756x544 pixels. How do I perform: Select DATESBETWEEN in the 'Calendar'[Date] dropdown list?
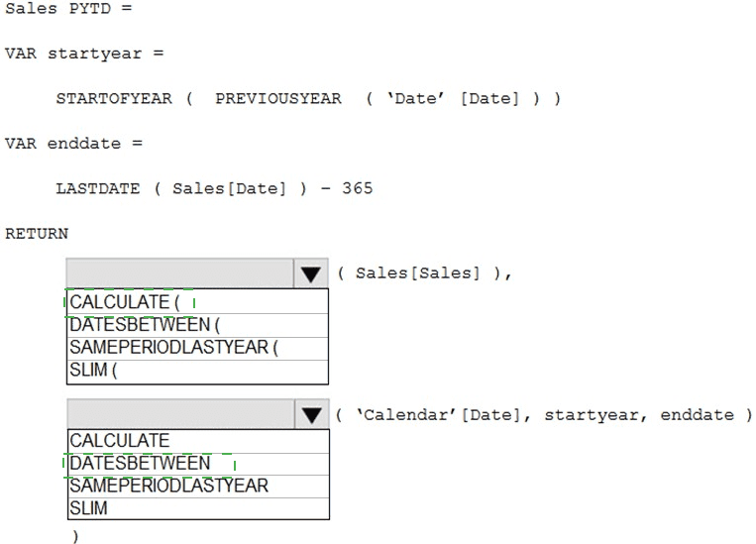pyautogui.click(x=140, y=464)
